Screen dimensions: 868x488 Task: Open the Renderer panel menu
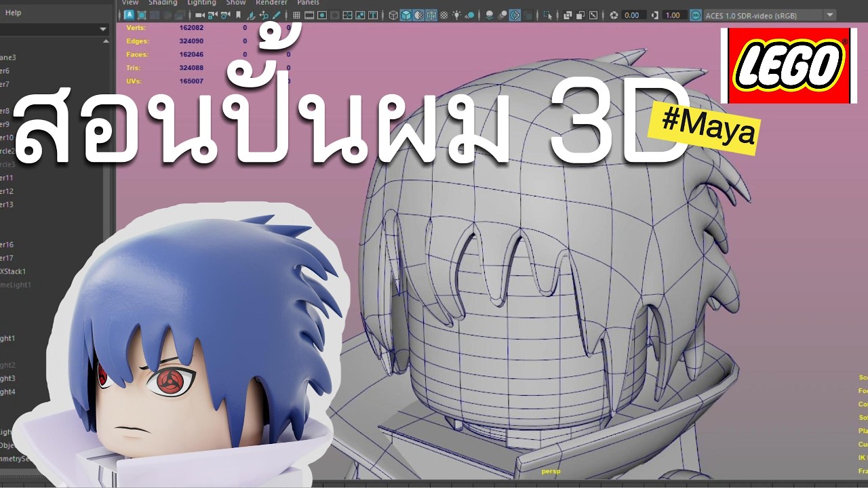pyautogui.click(x=271, y=3)
